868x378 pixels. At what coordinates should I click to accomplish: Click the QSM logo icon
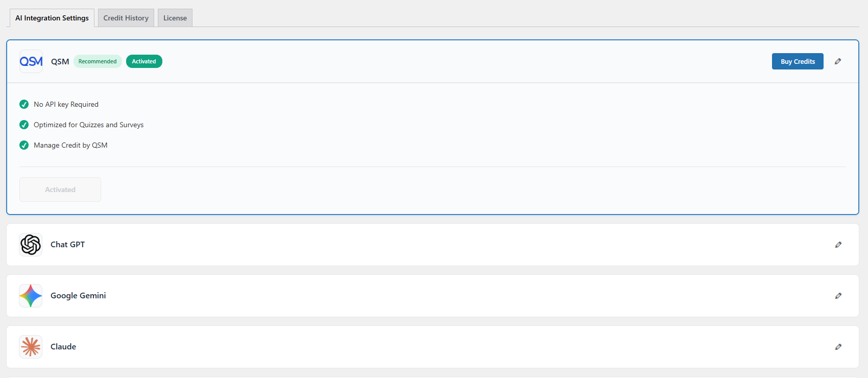[x=31, y=61]
